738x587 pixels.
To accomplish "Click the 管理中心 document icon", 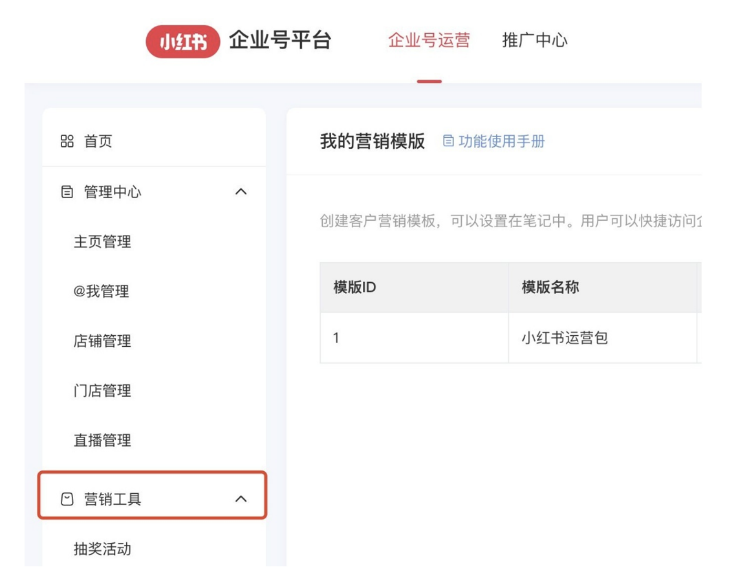I will 67,192.
